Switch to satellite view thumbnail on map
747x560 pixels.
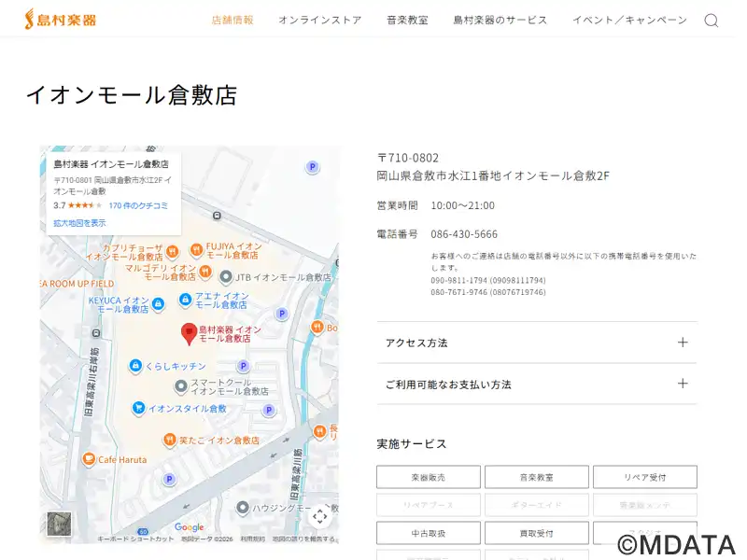59,525
